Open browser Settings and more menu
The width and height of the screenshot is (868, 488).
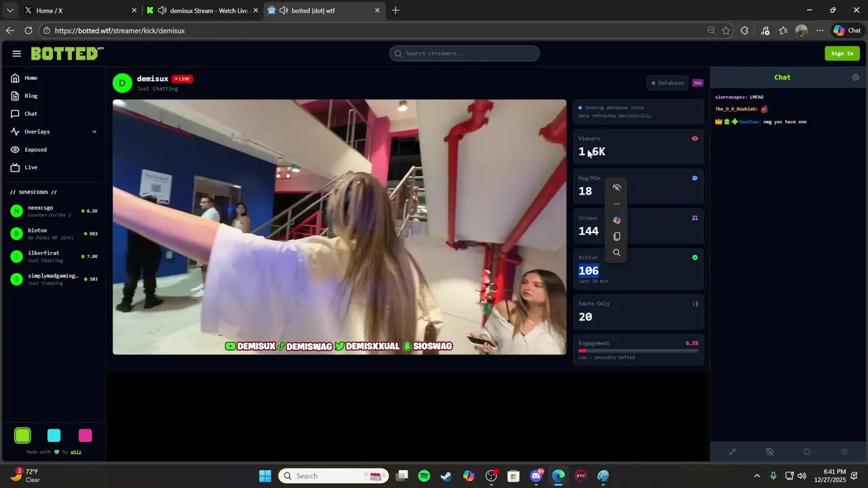point(819,30)
